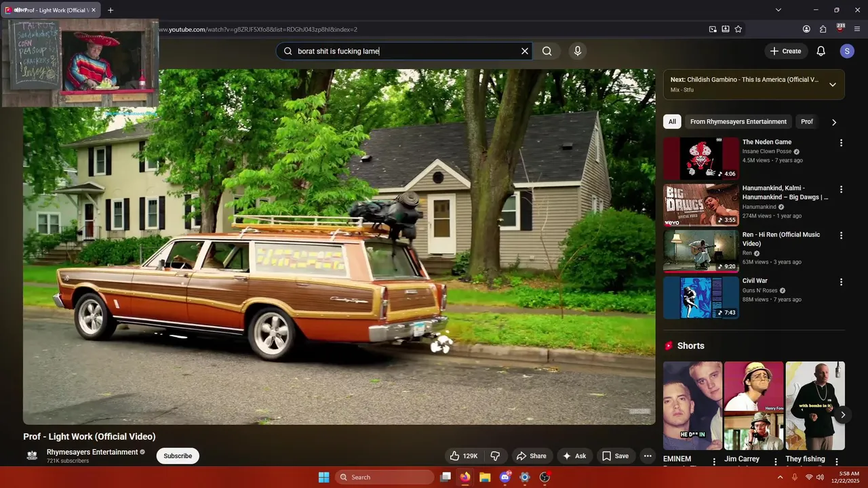The height and width of the screenshot is (488, 868).
Task: Open YouTube notifications bell
Action: [821, 51]
